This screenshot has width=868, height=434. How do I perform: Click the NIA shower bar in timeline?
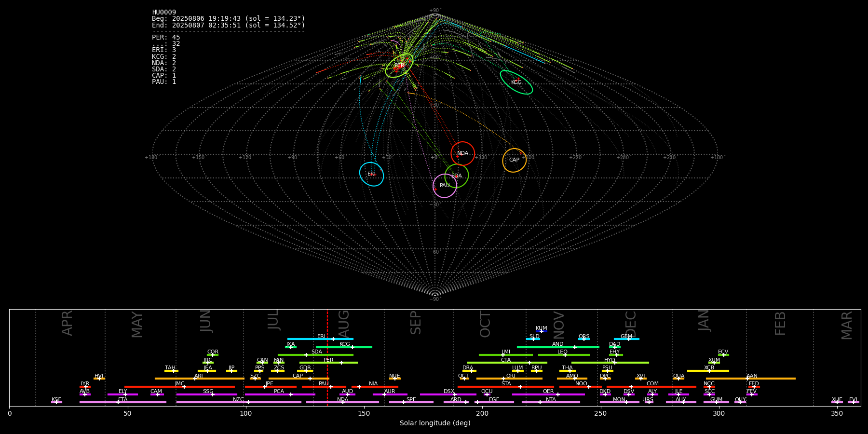click(x=374, y=387)
